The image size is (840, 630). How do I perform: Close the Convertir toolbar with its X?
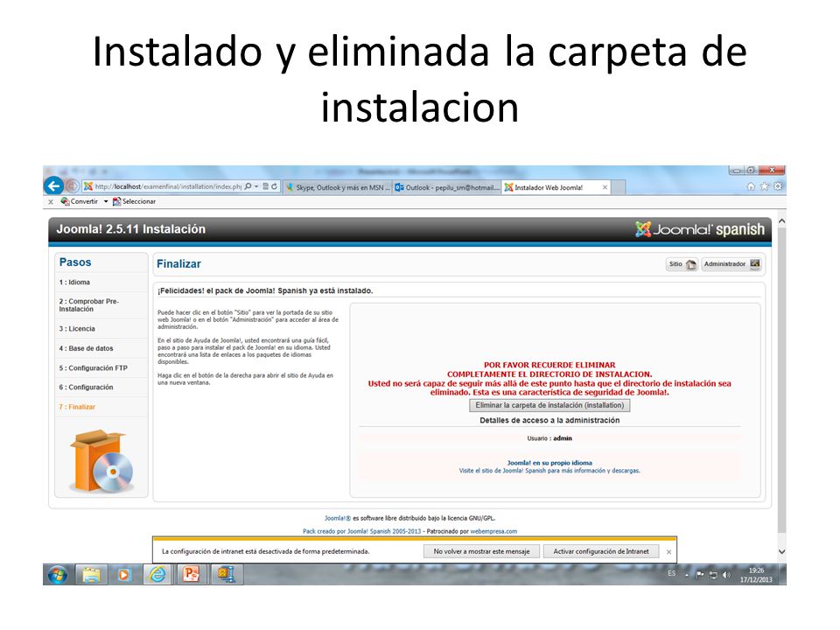[51, 202]
